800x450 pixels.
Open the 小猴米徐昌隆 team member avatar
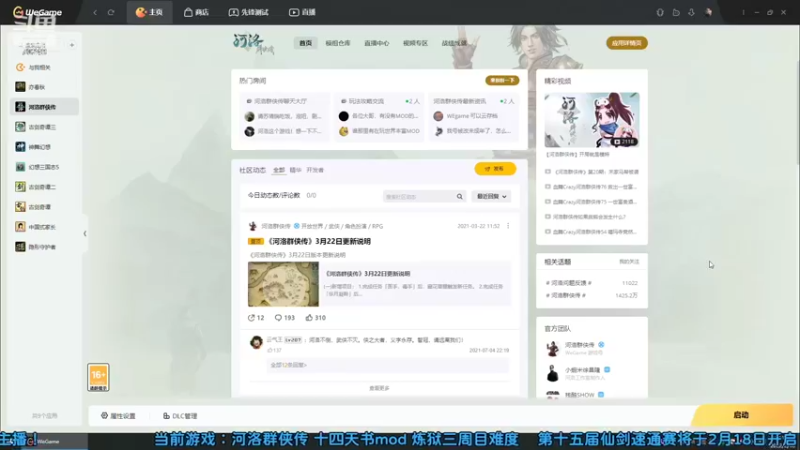point(553,373)
